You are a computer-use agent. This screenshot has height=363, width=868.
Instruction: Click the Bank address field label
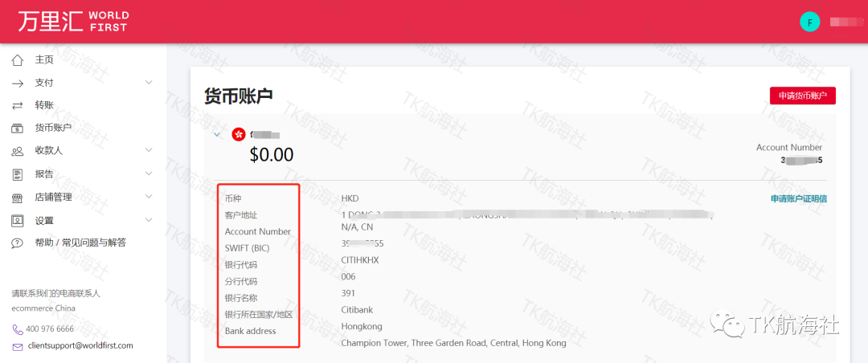(250, 332)
